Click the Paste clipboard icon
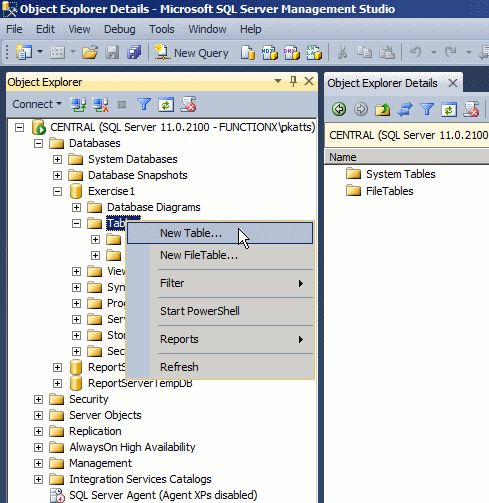This screenshot has height=503, width=489. coord(387,52)
